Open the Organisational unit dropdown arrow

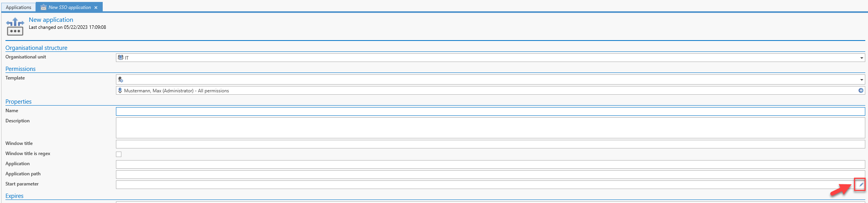click(861, 58)
